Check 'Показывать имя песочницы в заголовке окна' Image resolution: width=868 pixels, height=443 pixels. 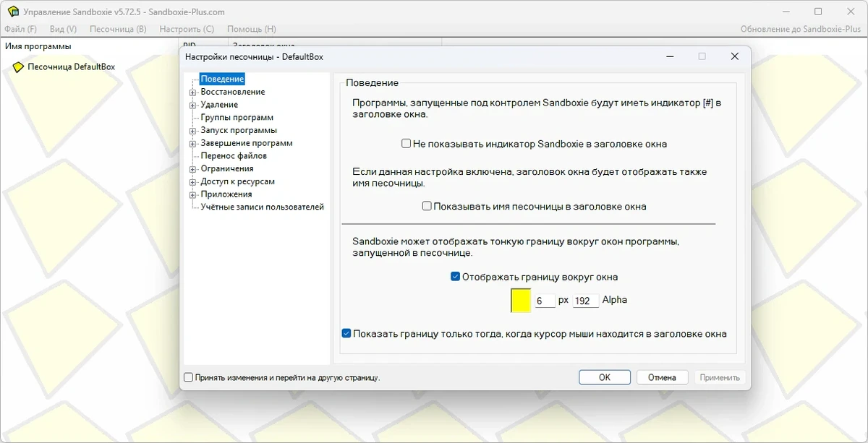click(427, 206)
